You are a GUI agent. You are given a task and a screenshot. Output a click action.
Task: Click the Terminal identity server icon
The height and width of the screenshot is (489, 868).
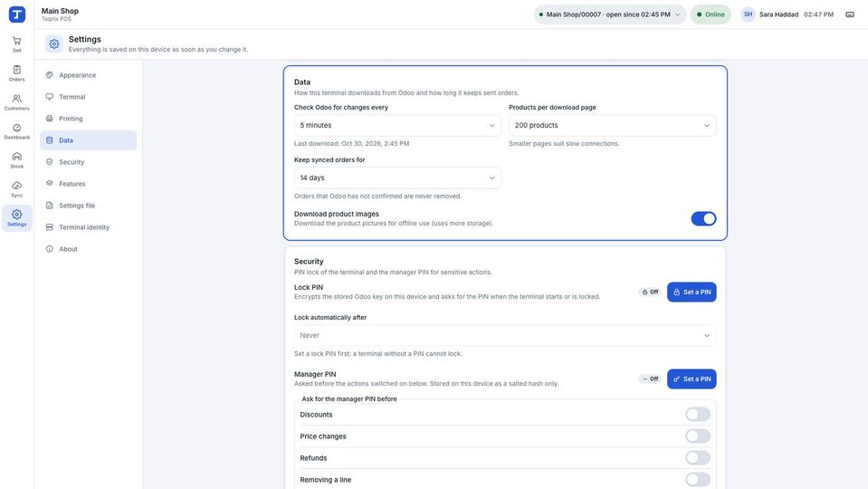coord(49,227)
